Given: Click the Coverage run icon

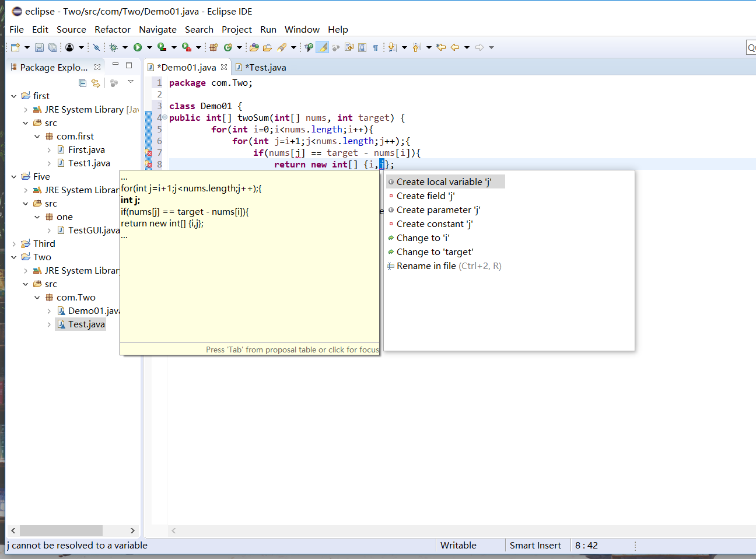Looking at the screenshot, I should (x=162, y=47).
